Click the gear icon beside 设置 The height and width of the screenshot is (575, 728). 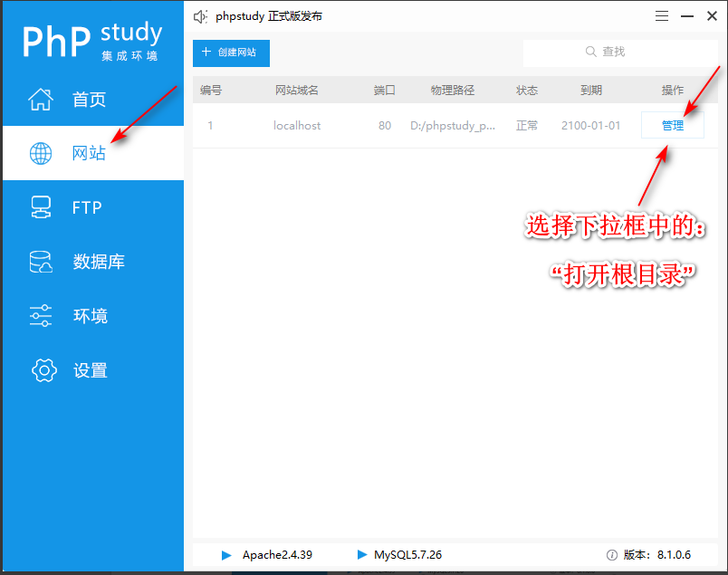tap(44, 370)
